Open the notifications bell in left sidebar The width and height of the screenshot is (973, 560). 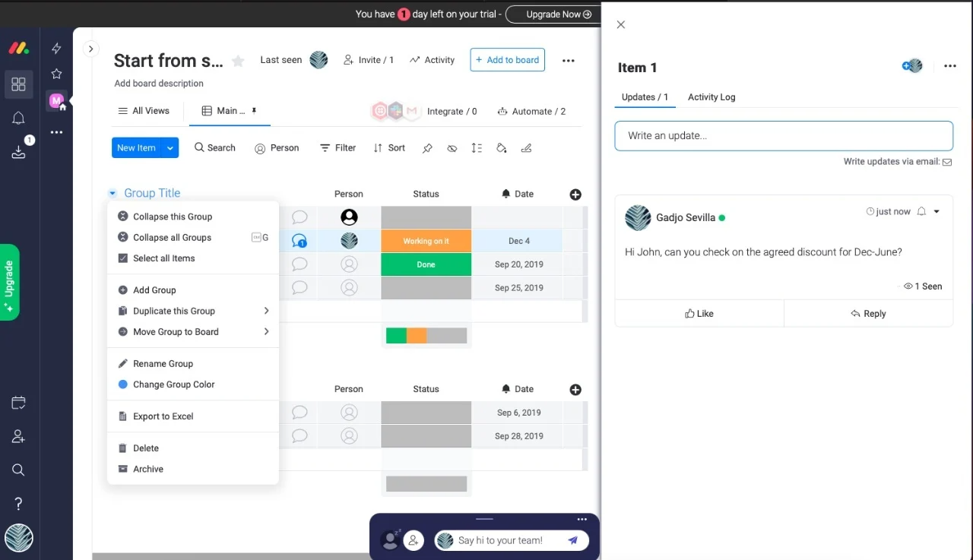[18, 119]
